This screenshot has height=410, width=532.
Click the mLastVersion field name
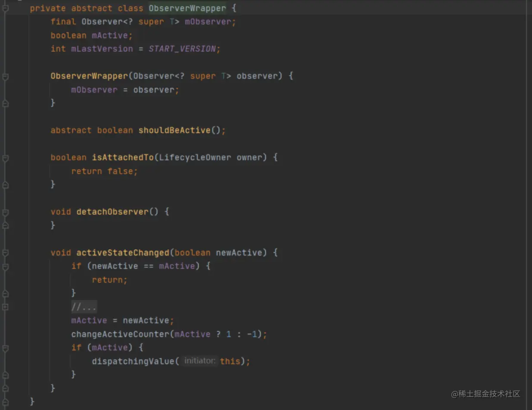pos(102,49)
